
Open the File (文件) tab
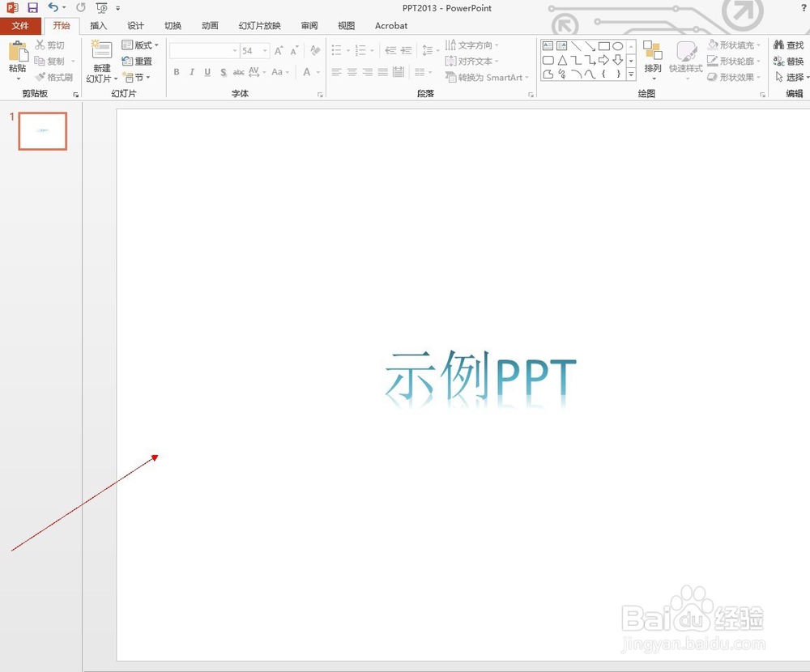[x=20, y=25]
